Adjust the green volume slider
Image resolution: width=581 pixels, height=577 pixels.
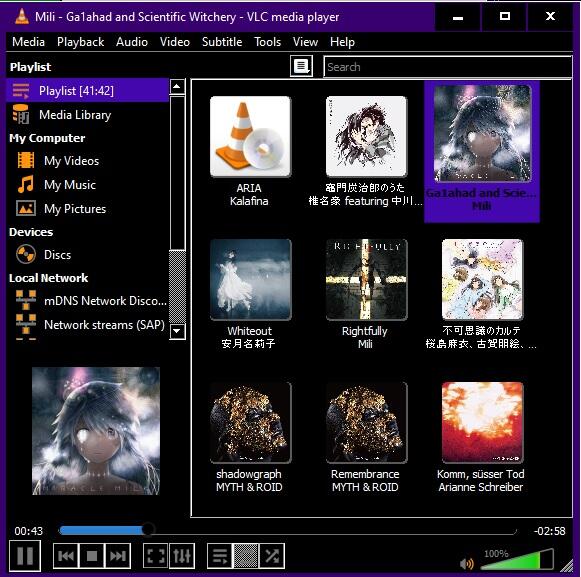(517, 559)
